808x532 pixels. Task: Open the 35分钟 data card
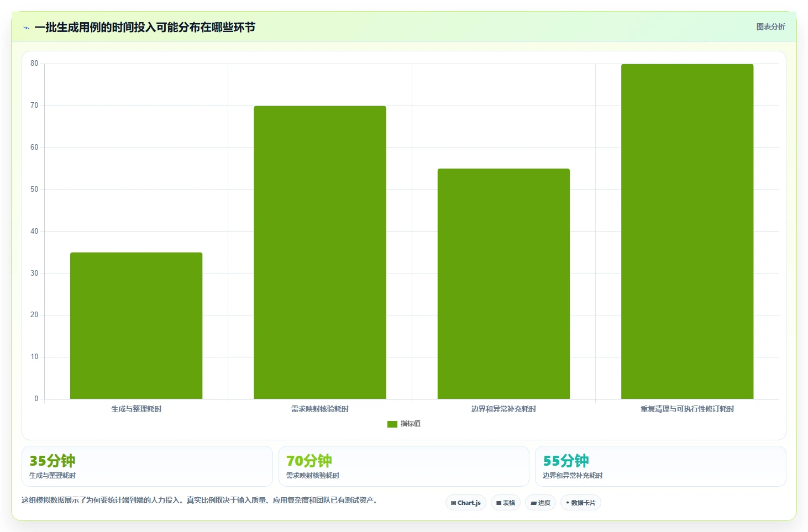click(x=147, y=466)
